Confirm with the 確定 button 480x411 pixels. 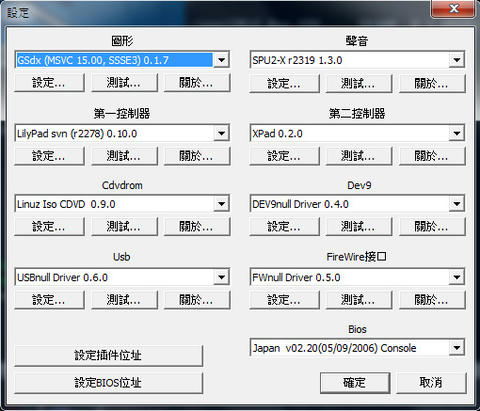(x=355, y=383)
